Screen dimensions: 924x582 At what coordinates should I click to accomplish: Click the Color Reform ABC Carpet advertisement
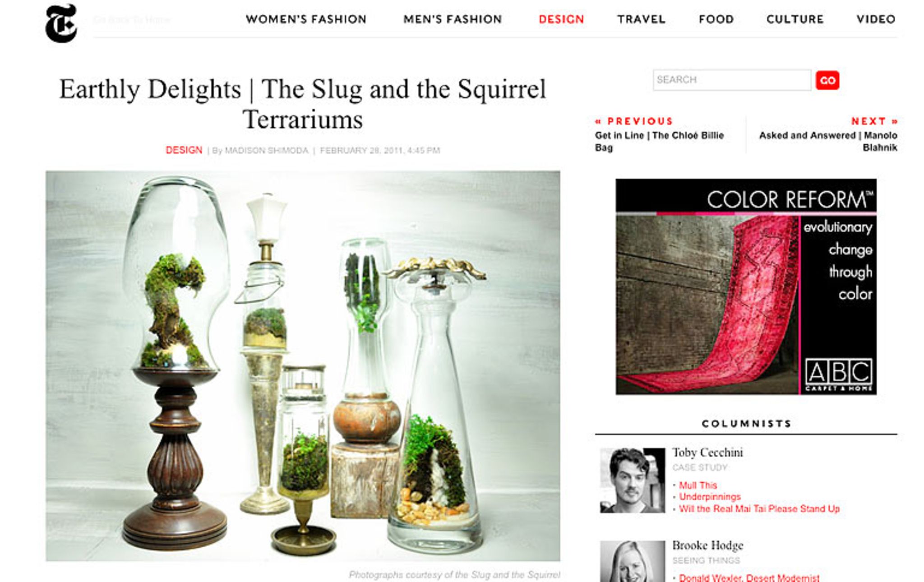coord(746,286)
